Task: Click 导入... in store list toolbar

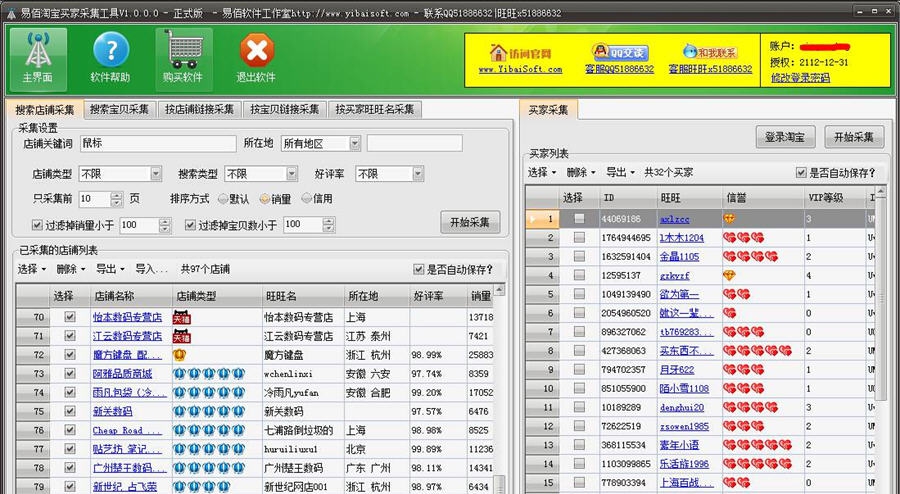Action: point(152,269)
